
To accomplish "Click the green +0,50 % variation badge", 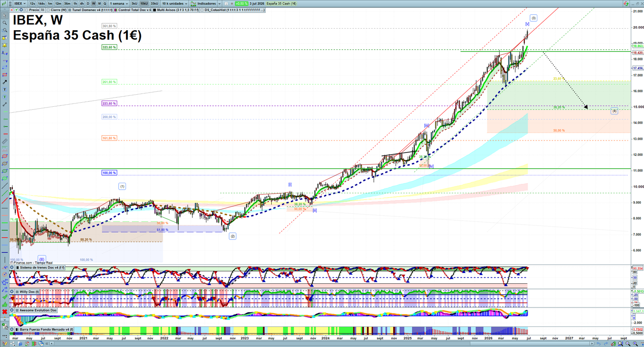I will coord(242,4).
